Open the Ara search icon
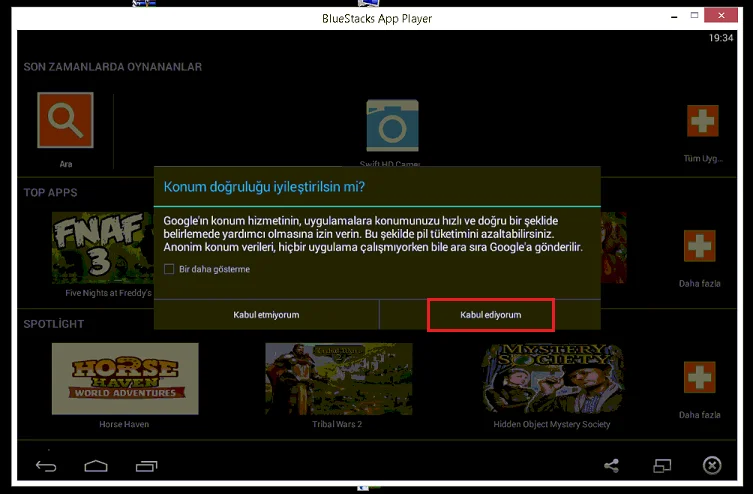This screenshot has height=494, width=753. [65, 120]
